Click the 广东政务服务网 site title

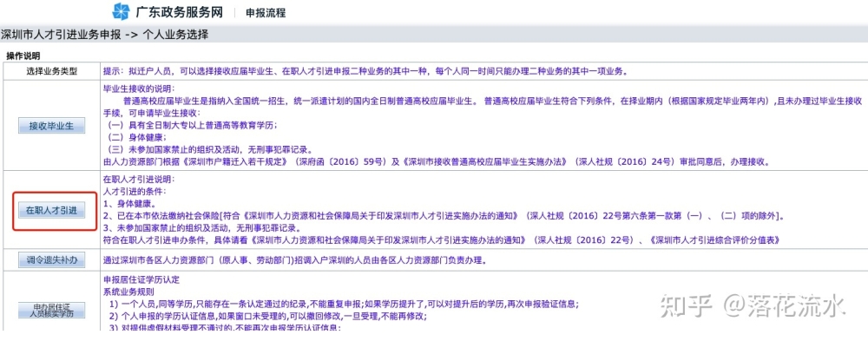click(179, 11)
